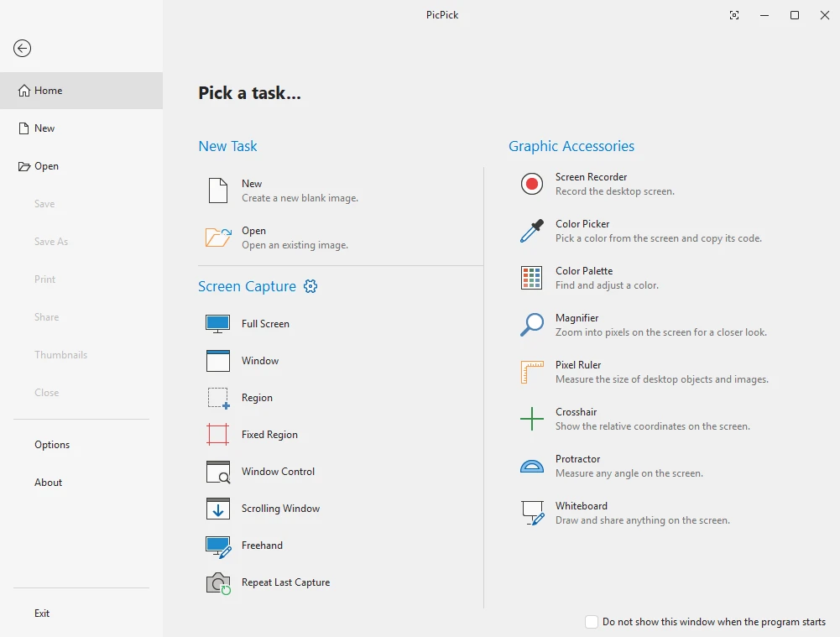Click the folder icon for Open image
Image resolution: width=840 pixels, height=637 pixels.
pyautogui.click(x=218, y=238)
